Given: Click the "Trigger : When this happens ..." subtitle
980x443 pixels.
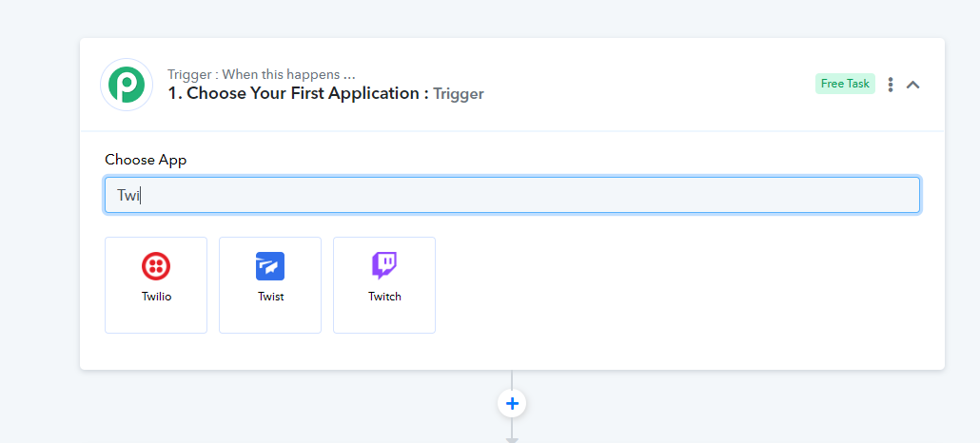Looking at the screenshot, I should (262, 75).
